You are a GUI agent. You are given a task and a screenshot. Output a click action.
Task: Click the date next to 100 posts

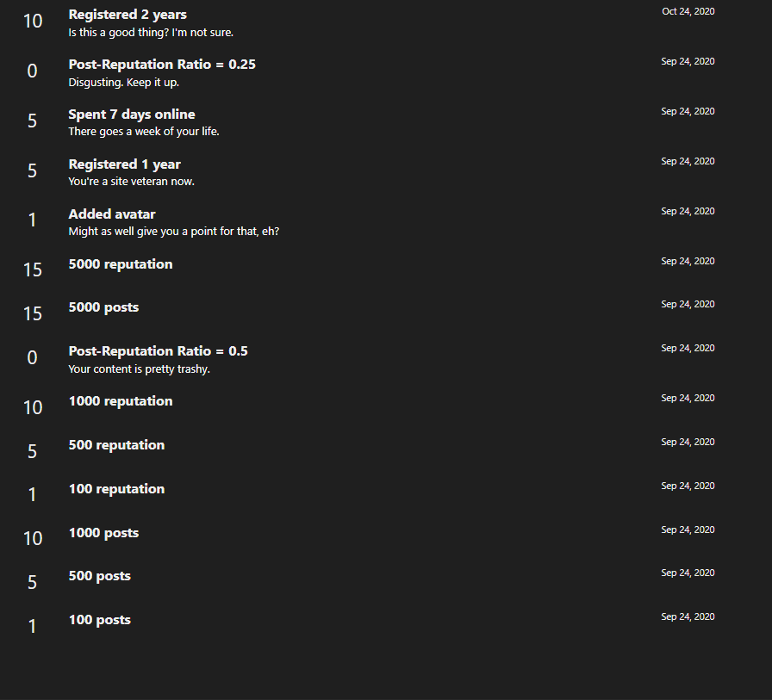(x=688, y=616)
